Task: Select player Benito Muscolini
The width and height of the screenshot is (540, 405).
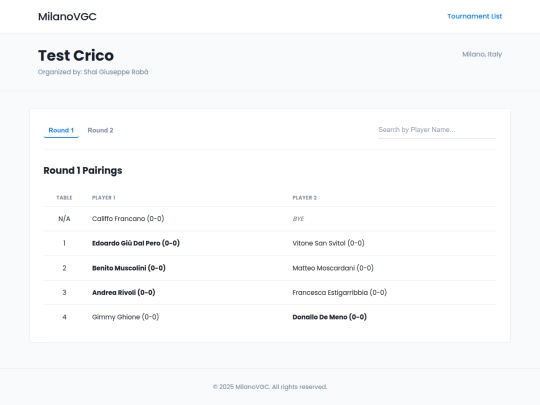Action: pos(129,268)
